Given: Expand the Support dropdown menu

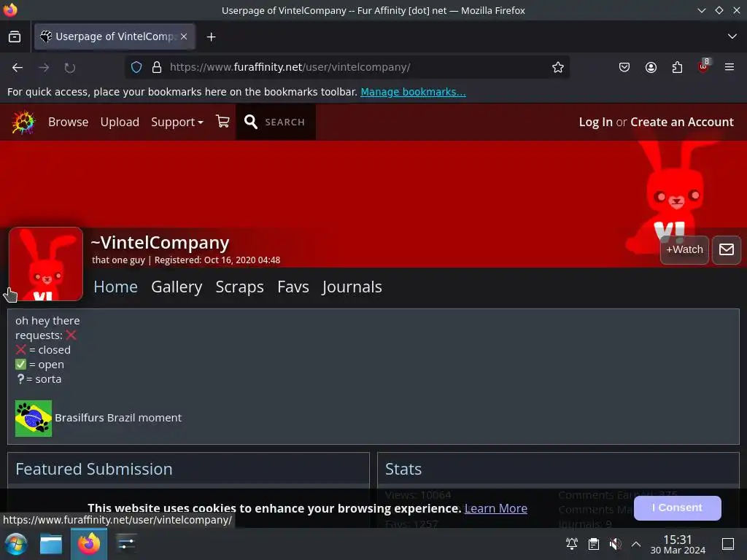Looking at the screenshot, I should coord(177,122).
